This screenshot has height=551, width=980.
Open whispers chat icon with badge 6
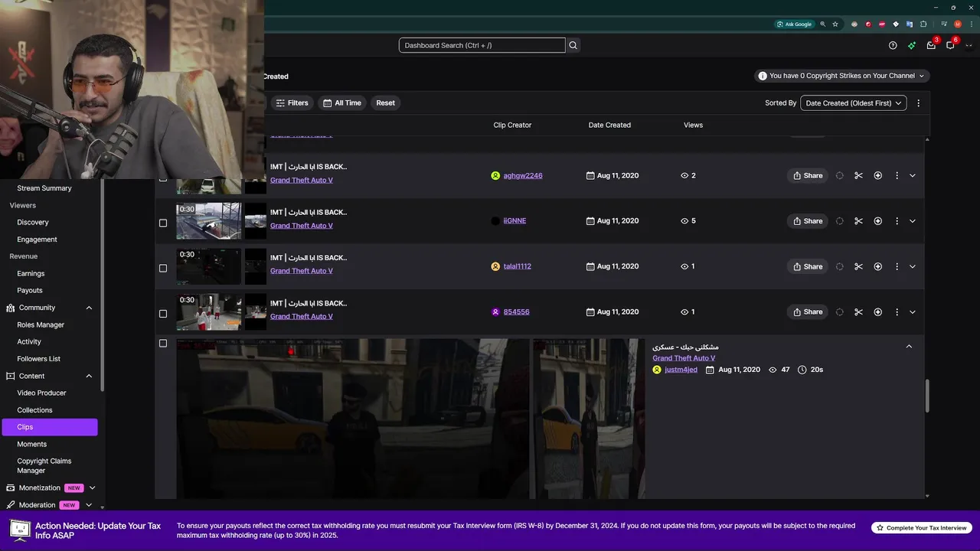click(x=950, y=45)
